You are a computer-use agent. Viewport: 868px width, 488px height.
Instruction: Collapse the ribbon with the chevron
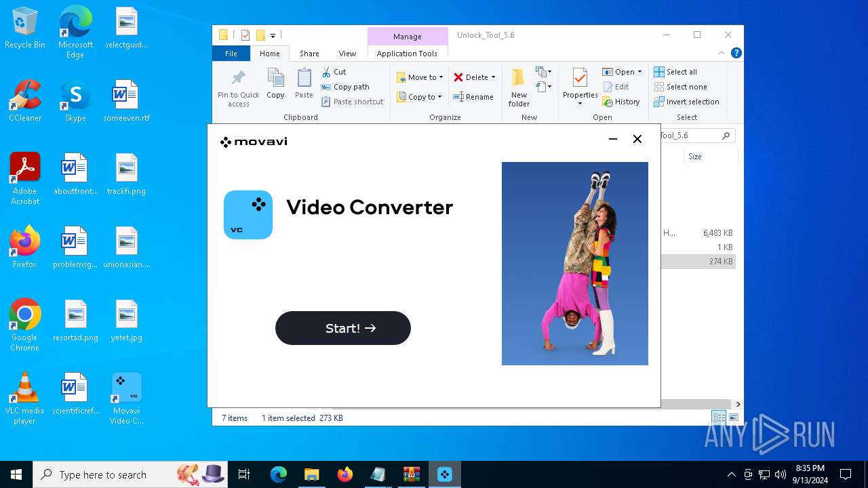tap(722, 53)
